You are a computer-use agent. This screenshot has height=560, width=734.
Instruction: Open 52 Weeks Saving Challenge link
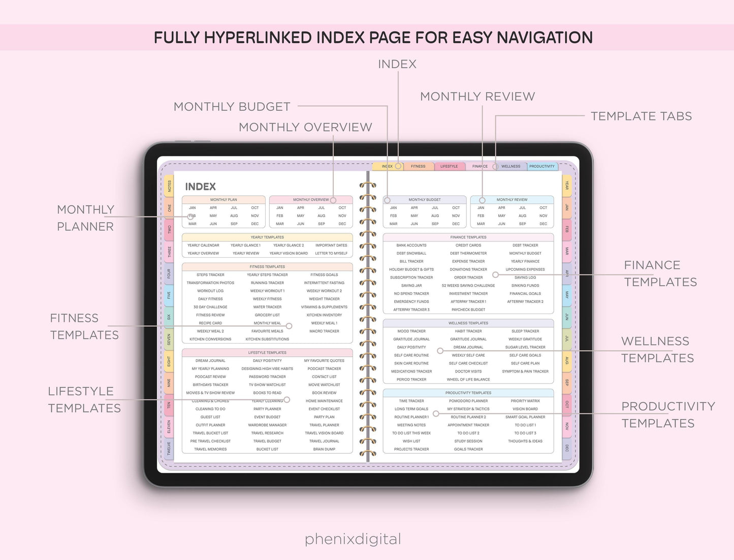point(468,286)
